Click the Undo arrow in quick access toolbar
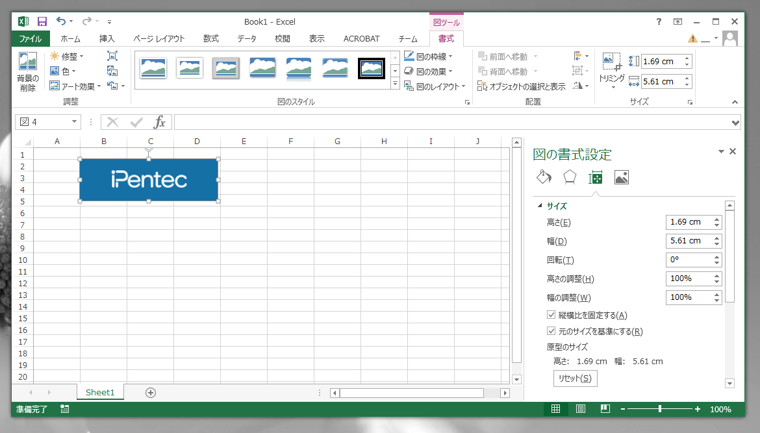 [x=61, y=21]
